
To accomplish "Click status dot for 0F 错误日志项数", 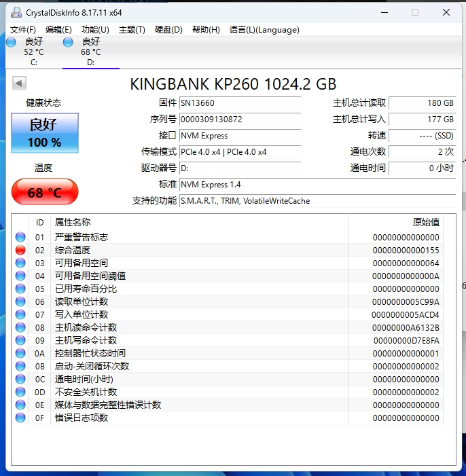I will click(20, 418).
